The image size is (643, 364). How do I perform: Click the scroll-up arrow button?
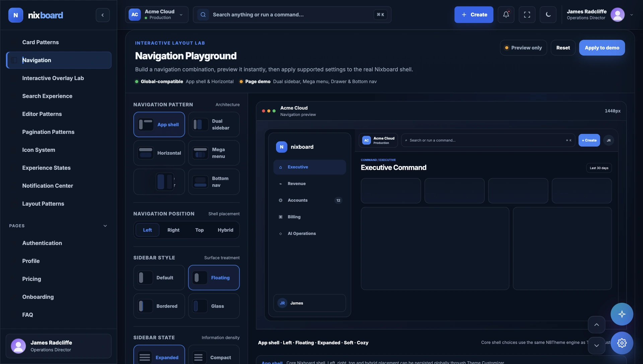596,324
